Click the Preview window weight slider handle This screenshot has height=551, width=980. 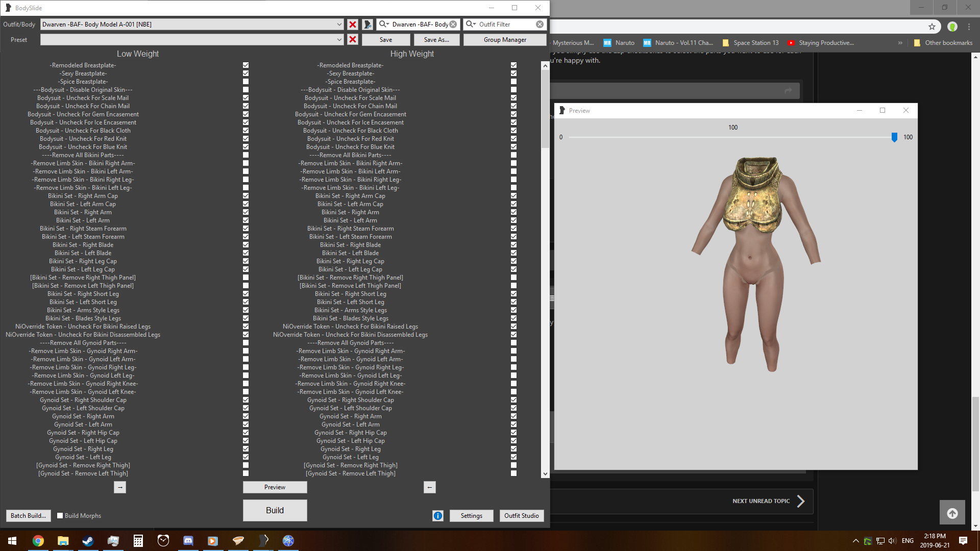click(894, 137)
